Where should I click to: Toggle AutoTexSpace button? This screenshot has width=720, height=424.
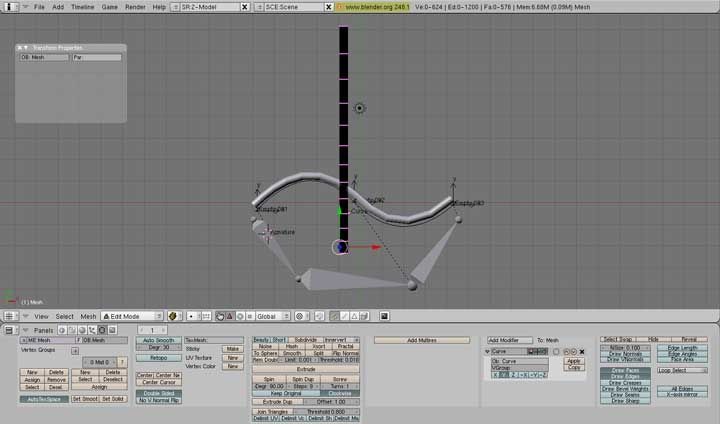44,400
